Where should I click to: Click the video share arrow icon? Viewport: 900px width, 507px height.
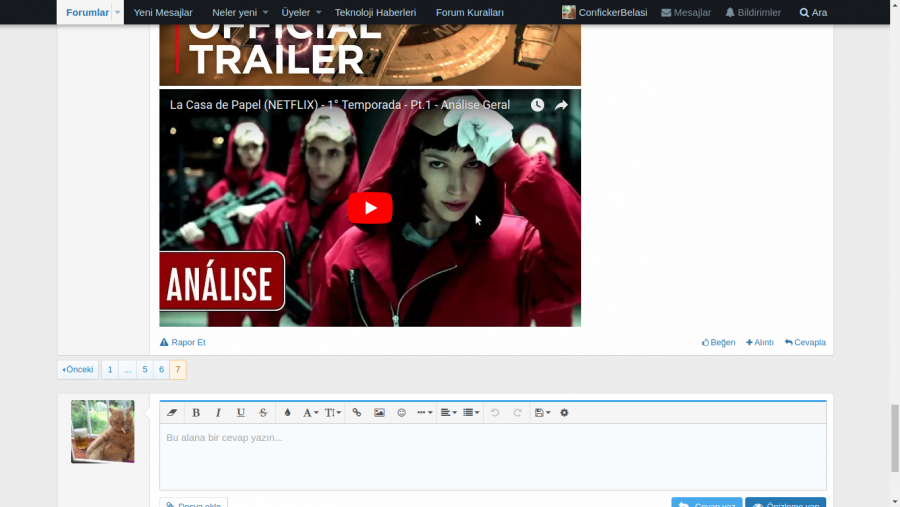[561, 105]
